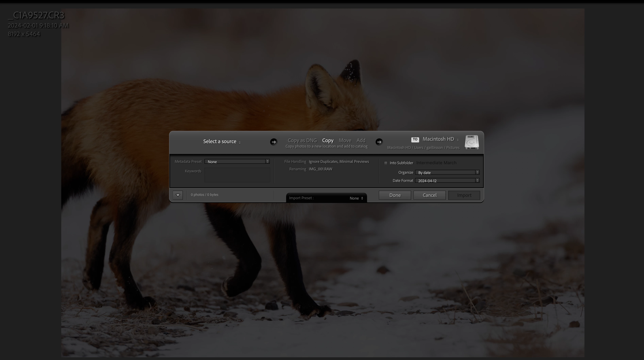
Task: Click into the Keywords text field
Action: point(237,175)
